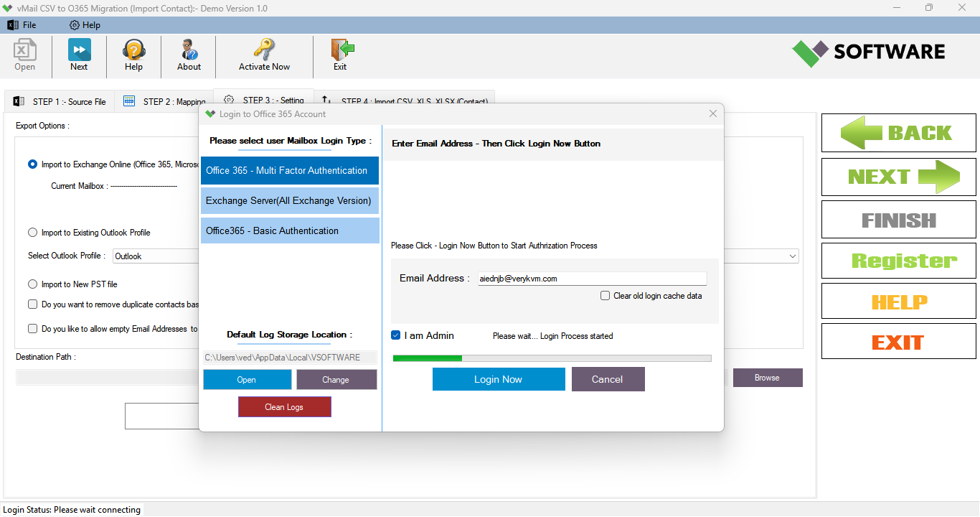Click the Activate Now key icon

point(264,50)
